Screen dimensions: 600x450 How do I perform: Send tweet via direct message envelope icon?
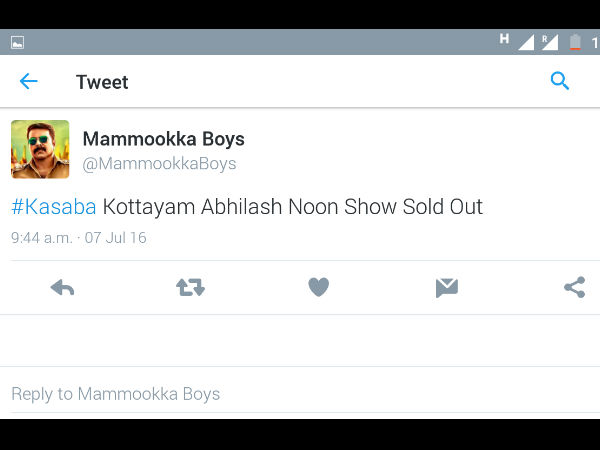[x=446, y=288]
